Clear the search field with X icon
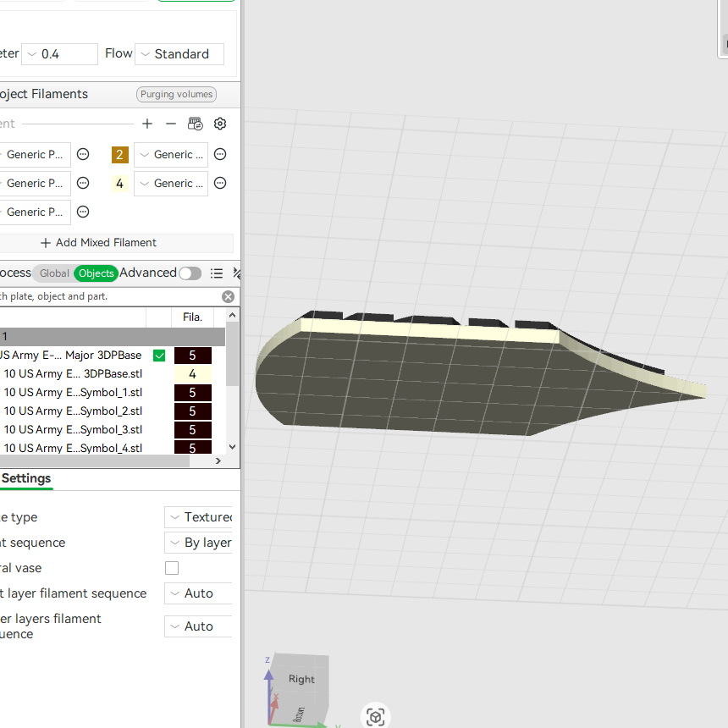Screen dimensions: 728x728 pos(228,296)
